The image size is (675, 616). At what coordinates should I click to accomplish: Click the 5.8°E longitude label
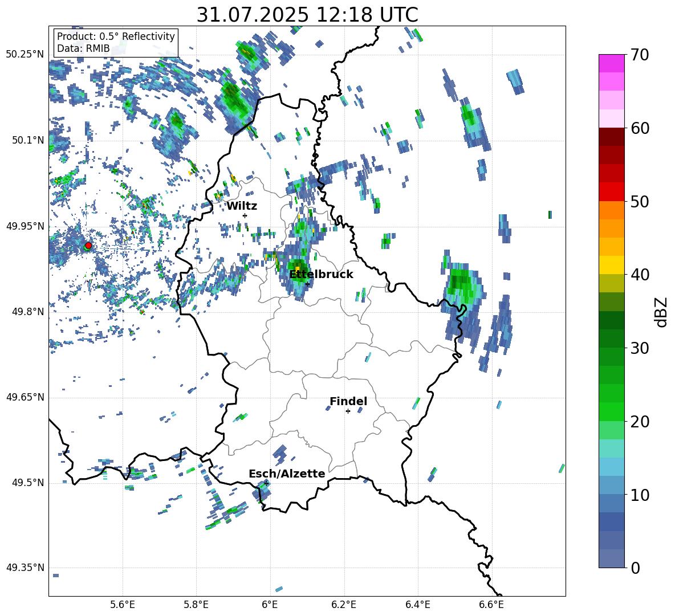196,605
